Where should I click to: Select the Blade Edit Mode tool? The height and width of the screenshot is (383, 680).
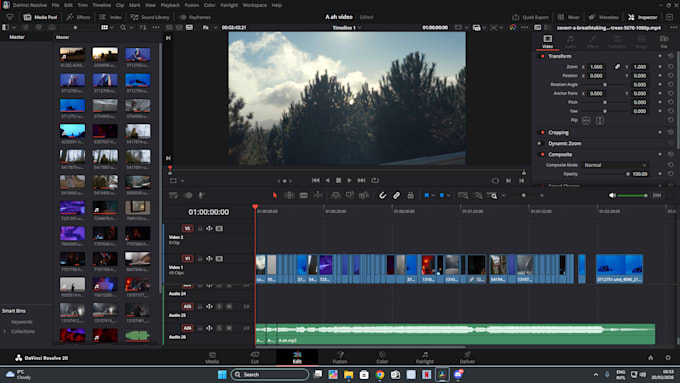click(318, 196)
